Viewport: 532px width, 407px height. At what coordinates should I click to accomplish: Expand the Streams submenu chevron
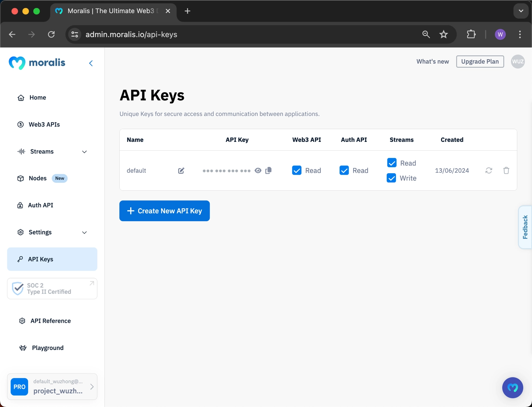[x=84, y=152]
